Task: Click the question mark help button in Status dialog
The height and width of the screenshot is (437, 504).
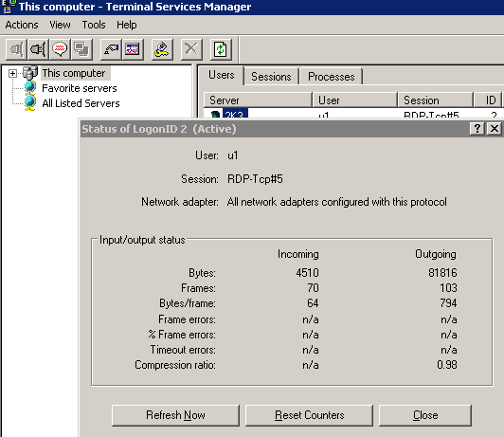Action: point(477,129)
